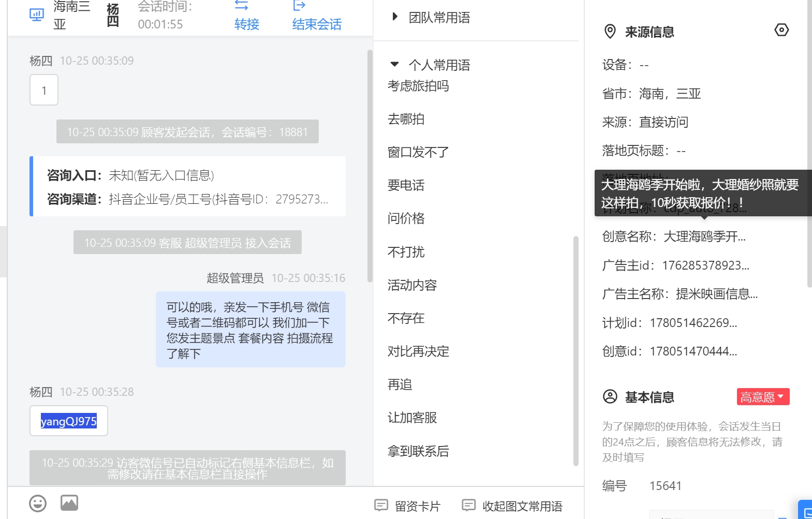
Task: Click the customer name 杨四 in header
Action: 113,15
